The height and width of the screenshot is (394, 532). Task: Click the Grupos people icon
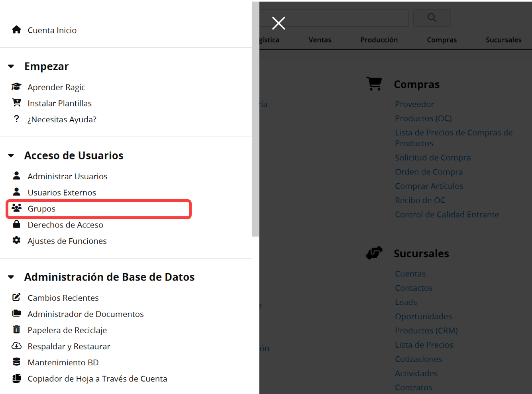(x=16, y=208)
